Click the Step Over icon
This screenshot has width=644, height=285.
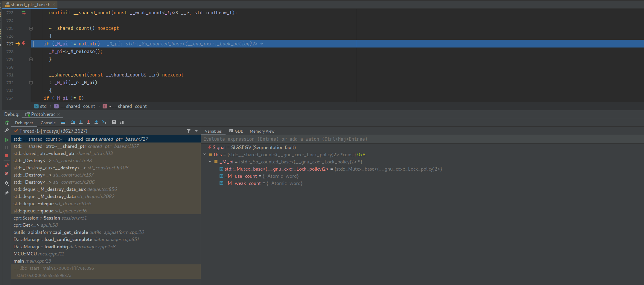click(x=73, y=122)
